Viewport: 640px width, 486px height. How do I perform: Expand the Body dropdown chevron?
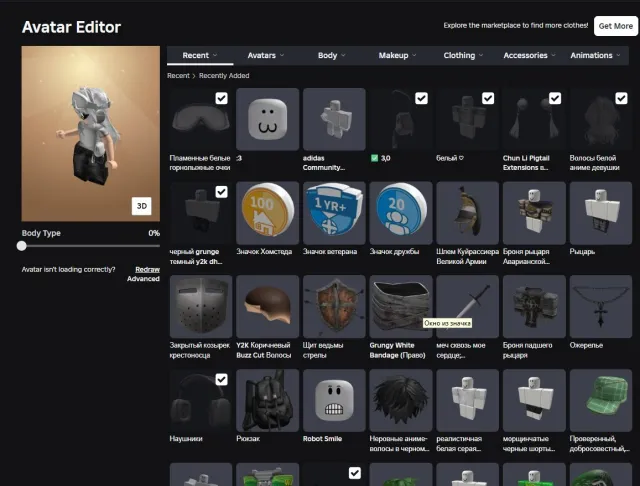[x=343, y=55]
